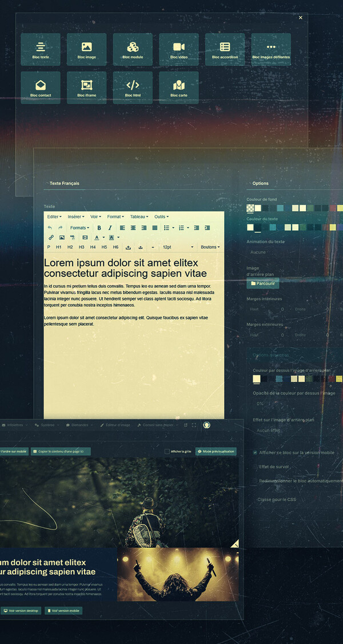Click 'Mode prévisualisation' button

click(x=216, y=451)
